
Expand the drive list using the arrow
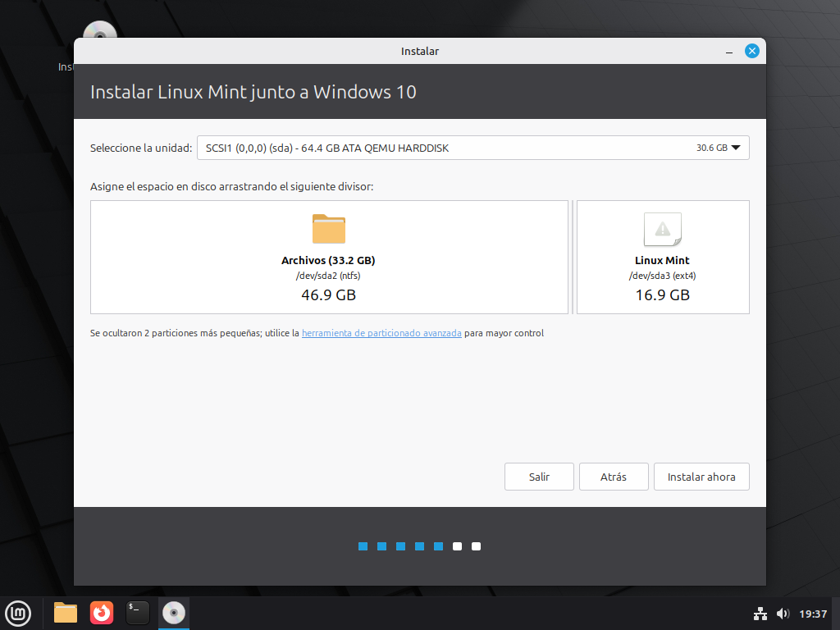pyautogui.click(x=735, y=148)
